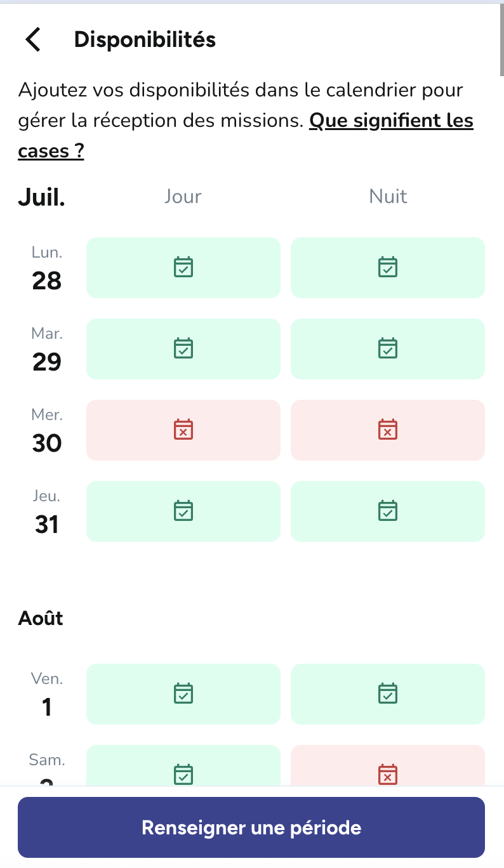Select the 'Jour' column header

pos(183,197)
